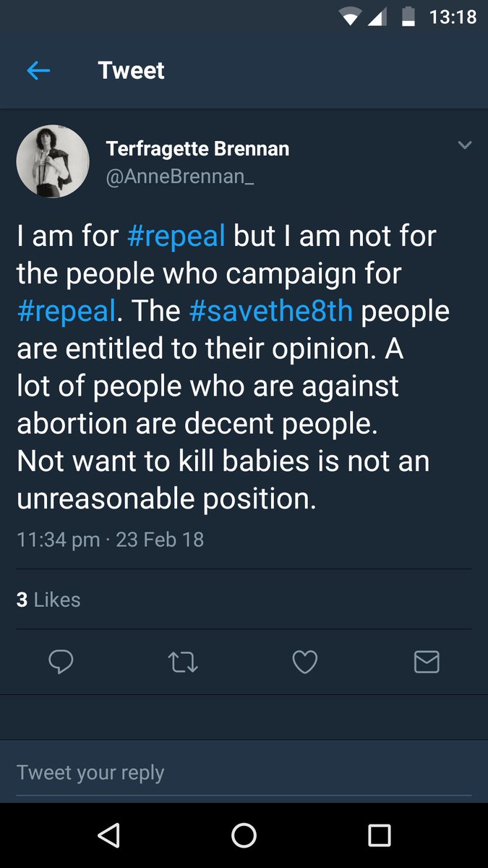The image size is (488, 868).
Task: View the 3 Likes list
Action: tap(48, 600)
